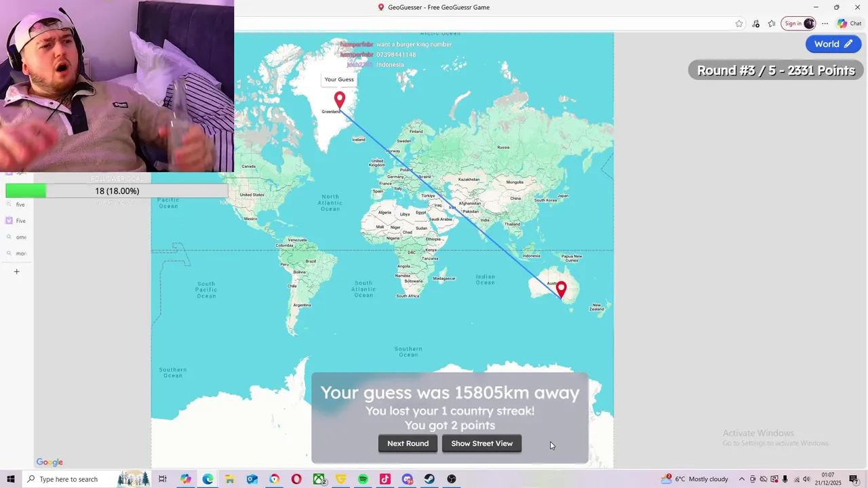Open the weather widget 6°C Mostly cloudy

coord(695,479)
